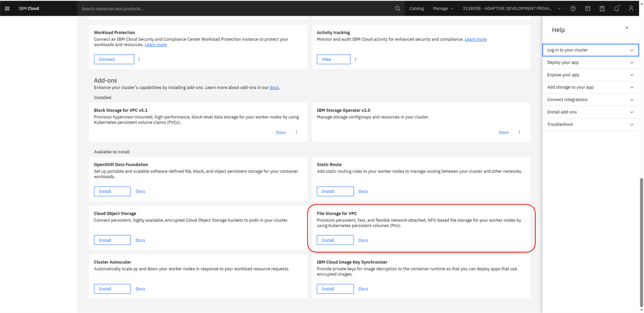Expand Connect integrations section
Viewport: 644px width, 313px height.
tap(590, 100)
